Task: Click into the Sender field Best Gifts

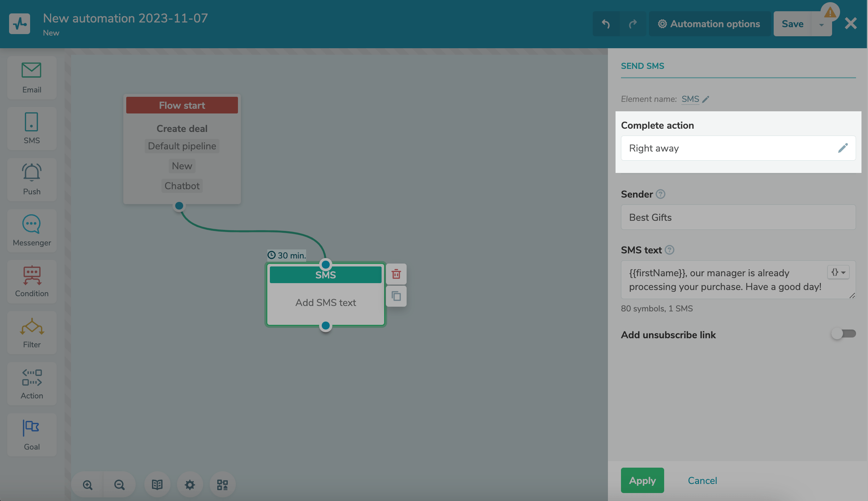Action: pyautogui.click(x=738, y=217)
